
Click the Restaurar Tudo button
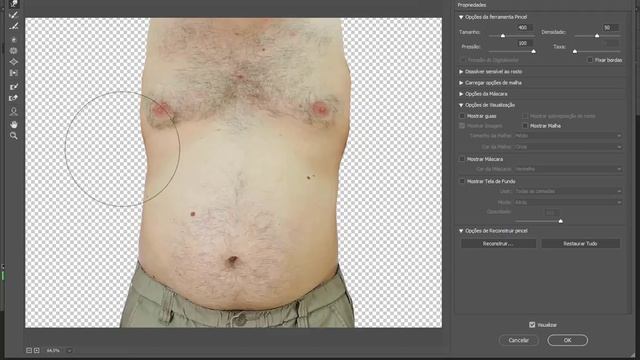pos(580,244)
